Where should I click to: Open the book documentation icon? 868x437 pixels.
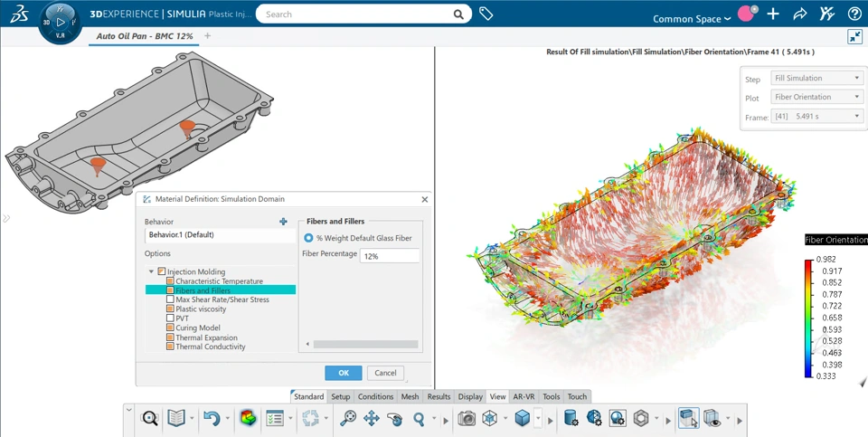pyautogui.click(x=176, y=418)
